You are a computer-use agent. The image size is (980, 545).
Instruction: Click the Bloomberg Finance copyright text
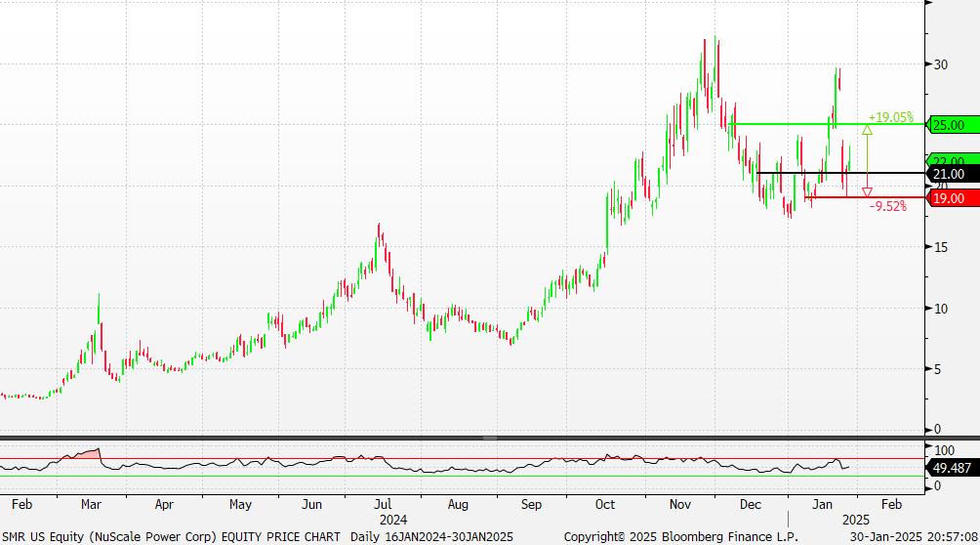pos(680,537)
